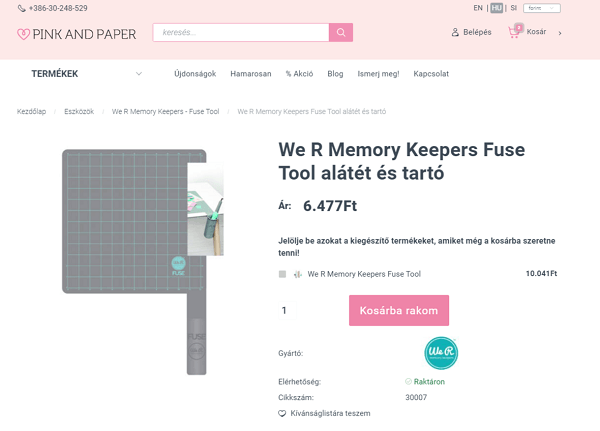Open the Blog menu item
Screen dimensions: 600x431
point(335,74)
